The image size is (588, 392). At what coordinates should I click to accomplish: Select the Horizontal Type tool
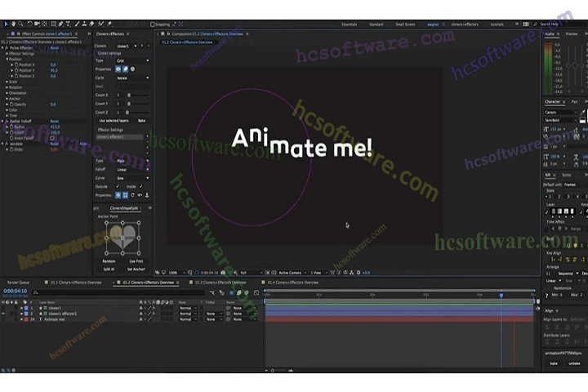tap(68, 24)
